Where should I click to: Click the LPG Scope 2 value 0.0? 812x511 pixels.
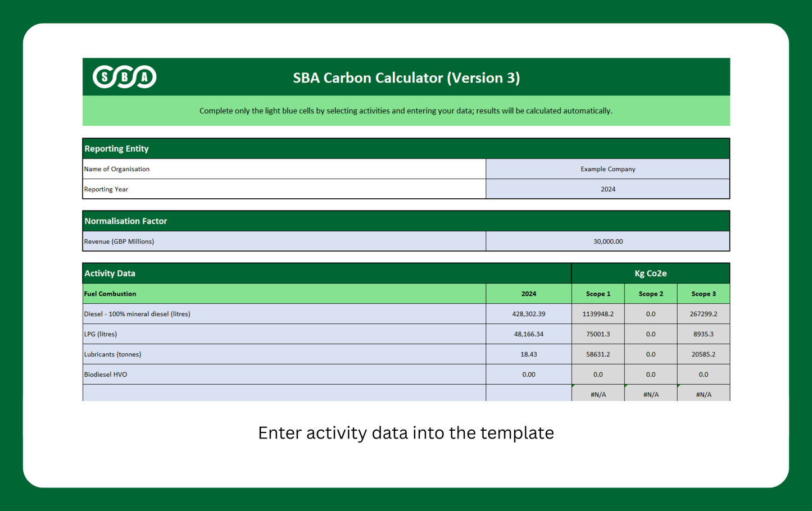651,334
